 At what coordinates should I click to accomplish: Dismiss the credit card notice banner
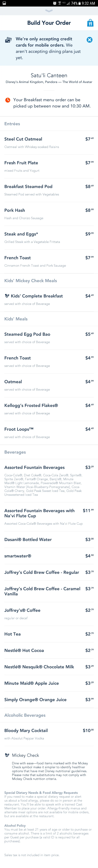click(90, 40)
